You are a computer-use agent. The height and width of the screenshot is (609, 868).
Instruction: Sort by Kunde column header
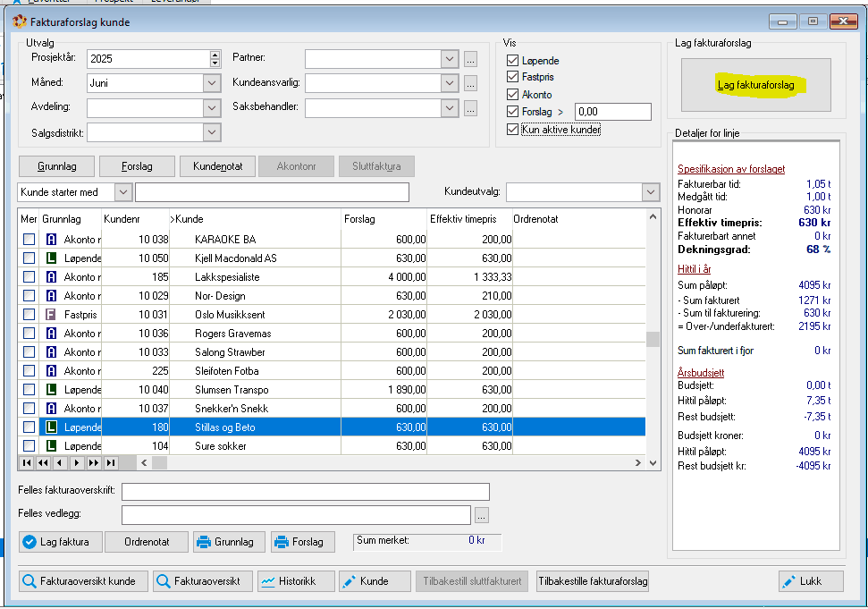click(255, 219)
